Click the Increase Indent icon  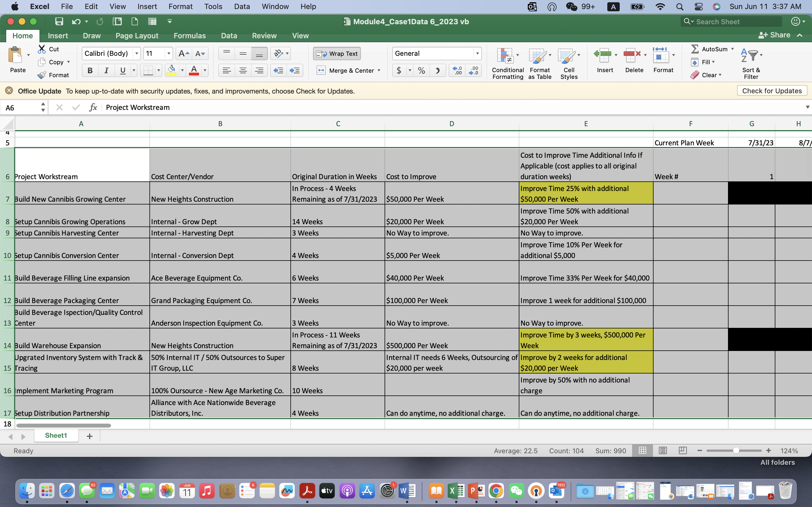click(295, 70)
